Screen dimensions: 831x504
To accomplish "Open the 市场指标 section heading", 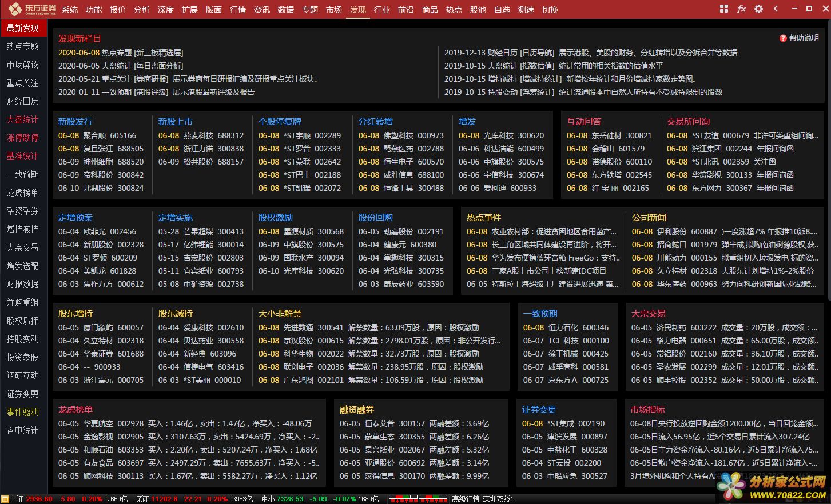I will tap(647, 410).
